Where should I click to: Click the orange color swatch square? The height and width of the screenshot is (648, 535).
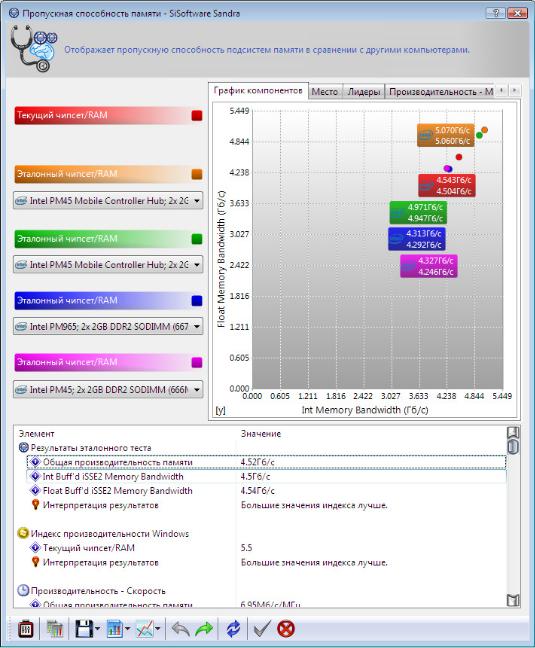point(197,174)
